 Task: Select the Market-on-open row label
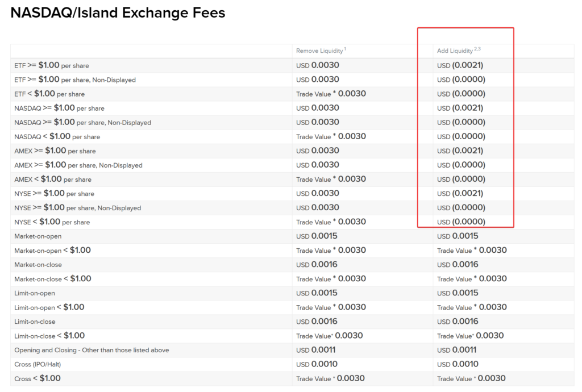click(38, 236)
